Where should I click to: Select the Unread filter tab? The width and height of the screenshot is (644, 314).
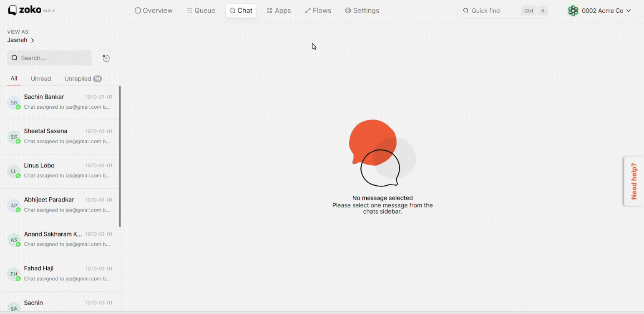coord(41,79)
